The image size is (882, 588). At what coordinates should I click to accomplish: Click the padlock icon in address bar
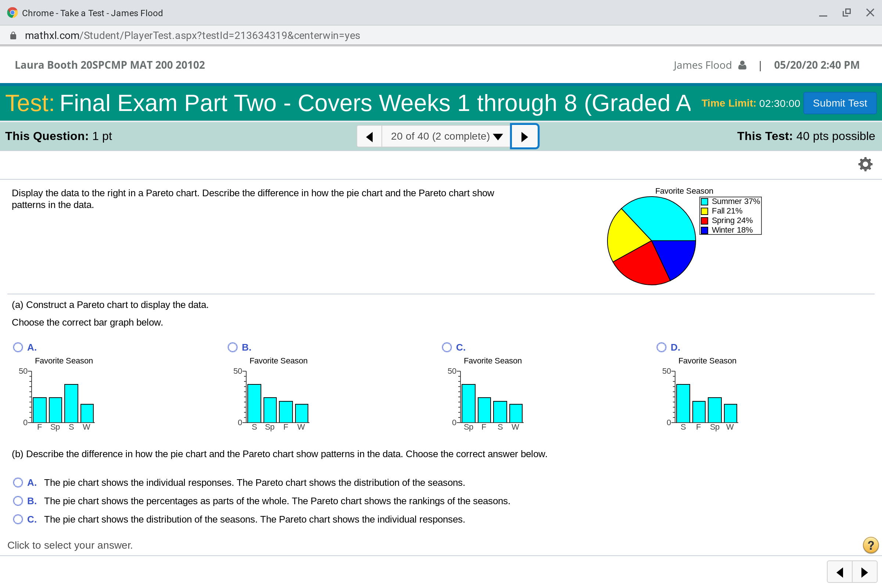13,36
